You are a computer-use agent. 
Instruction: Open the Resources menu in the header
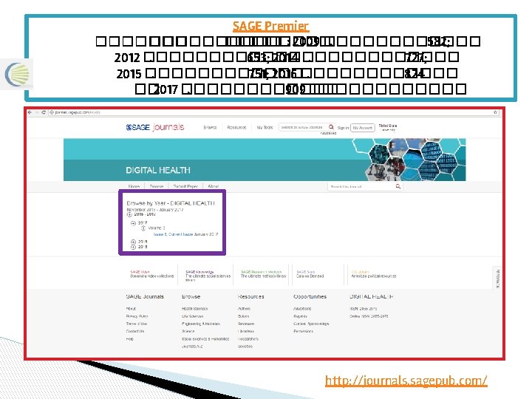coord(236,128)
